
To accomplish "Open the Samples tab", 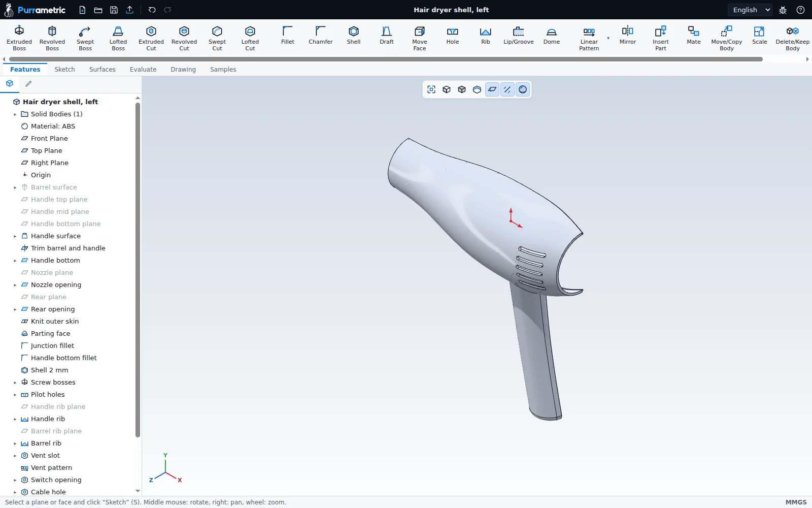I will pos(223,69).
